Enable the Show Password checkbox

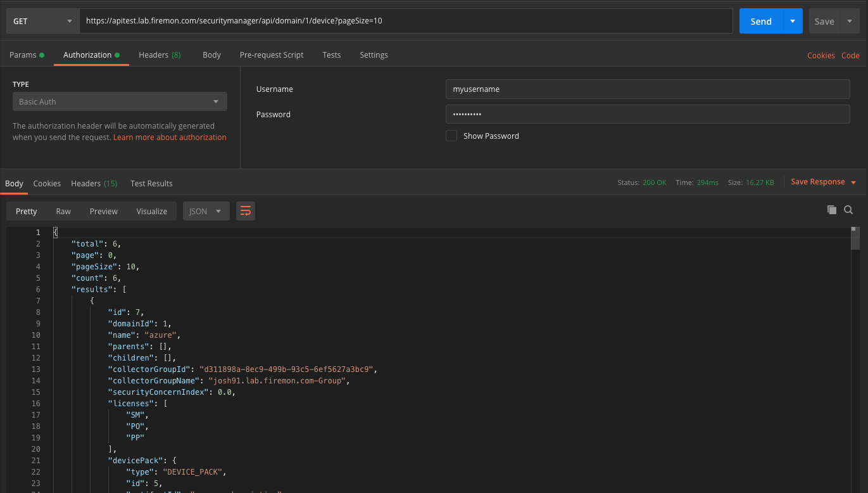coord(451,136)
